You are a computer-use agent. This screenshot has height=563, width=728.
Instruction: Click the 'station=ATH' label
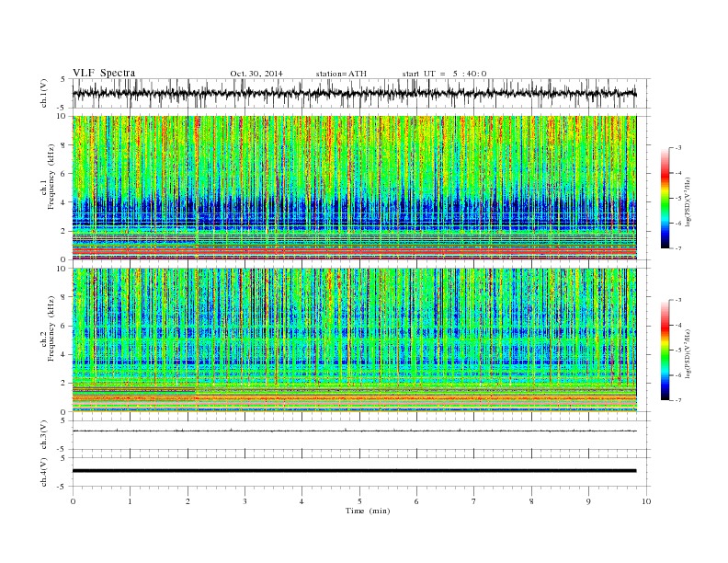(x=341, y=74)
